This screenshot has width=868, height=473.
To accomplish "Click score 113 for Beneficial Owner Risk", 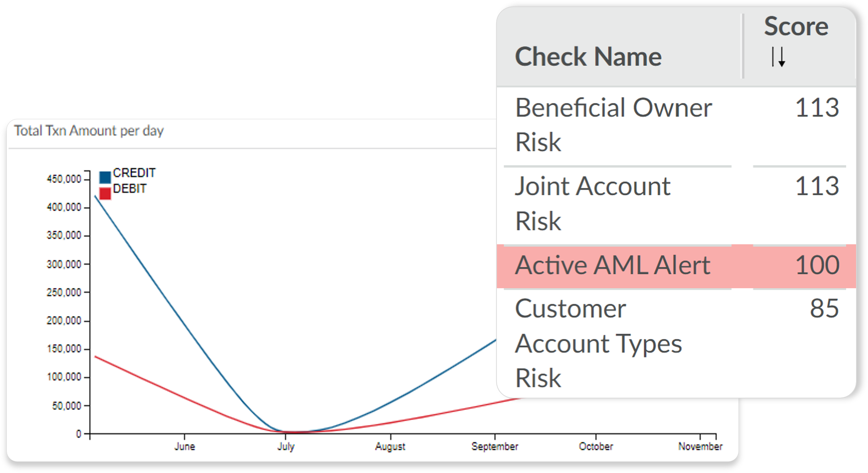I will (x=817, y=108).
